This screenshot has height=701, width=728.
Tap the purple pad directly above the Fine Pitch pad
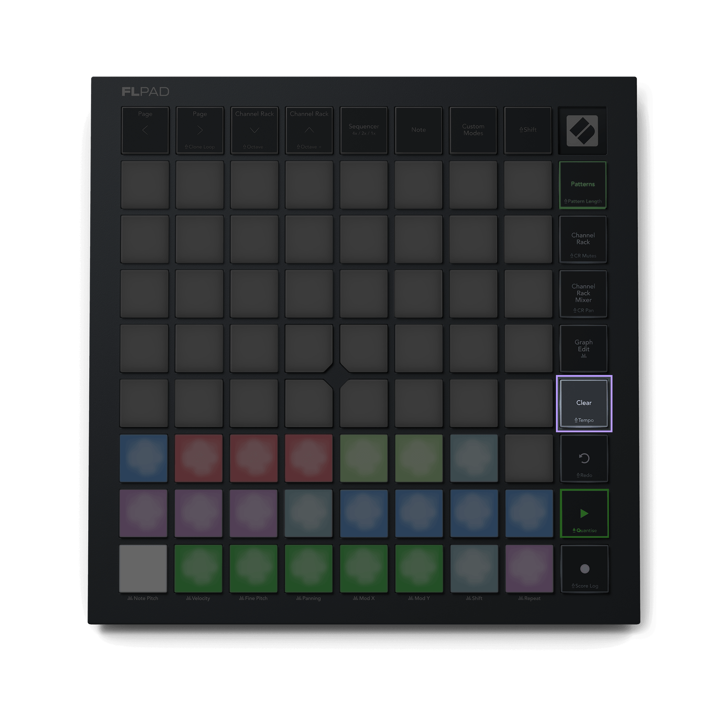pyautogui.click(x=254, y=513)
